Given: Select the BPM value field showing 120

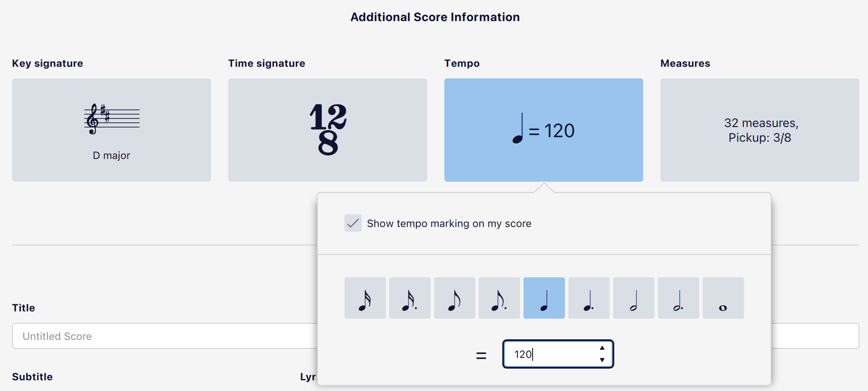Looking at the screenshot, I should pyautogui.click(x=551, y=354).
